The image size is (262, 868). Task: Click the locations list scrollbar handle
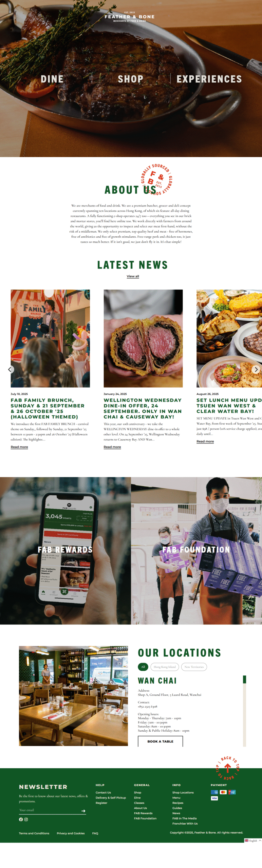[x=244, y=679]
